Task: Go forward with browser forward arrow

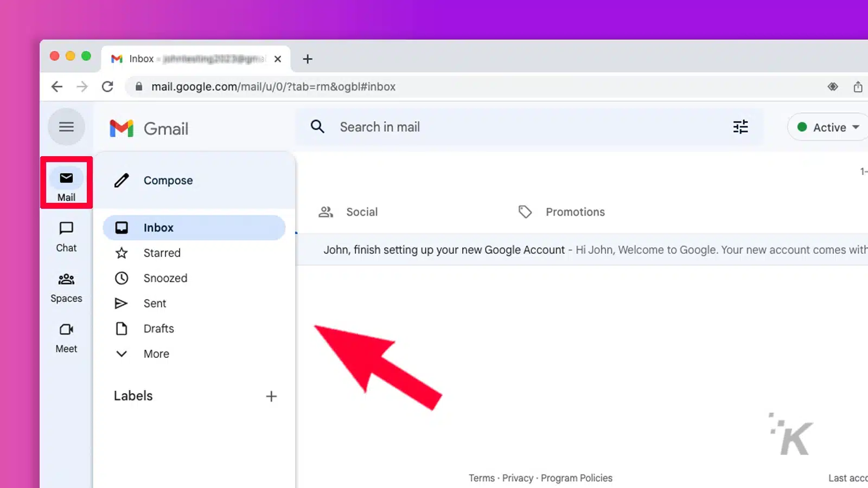Action: tap(82, 87)
